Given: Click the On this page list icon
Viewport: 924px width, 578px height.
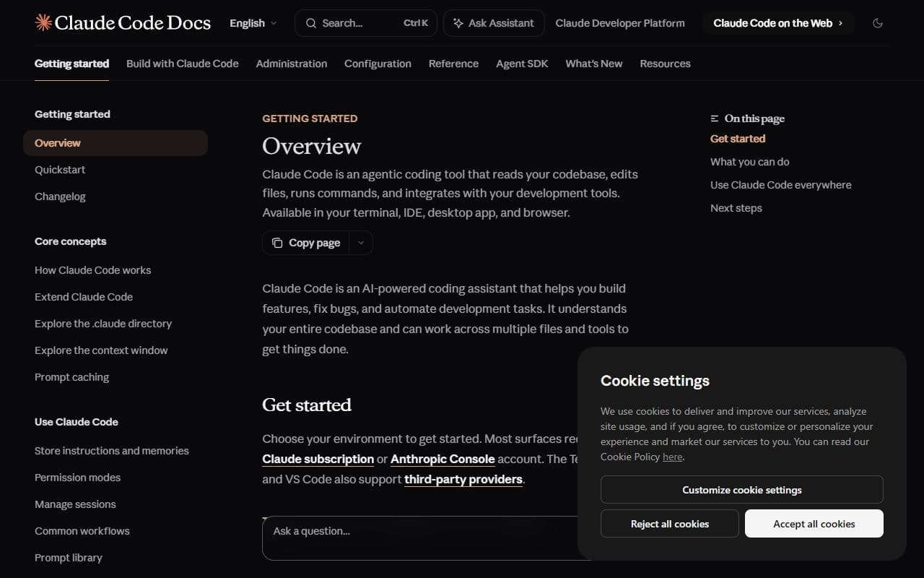Looking at the screenshot, I should (715, 118).
